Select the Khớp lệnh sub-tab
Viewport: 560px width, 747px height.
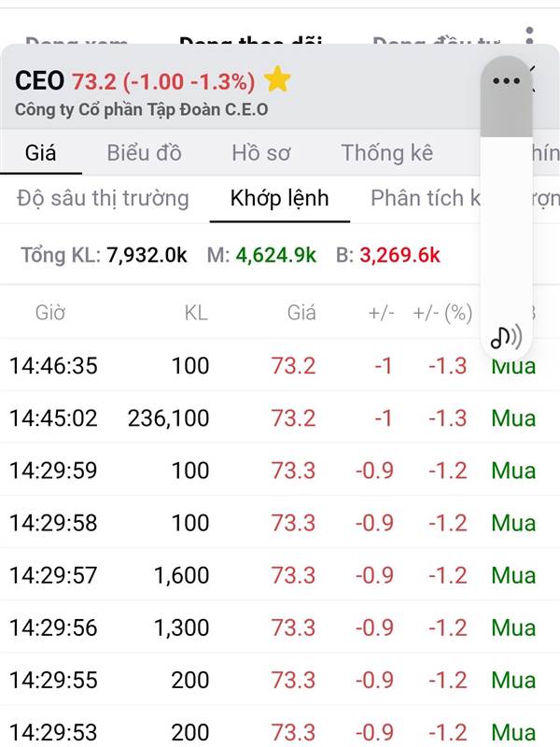[279, 198]
